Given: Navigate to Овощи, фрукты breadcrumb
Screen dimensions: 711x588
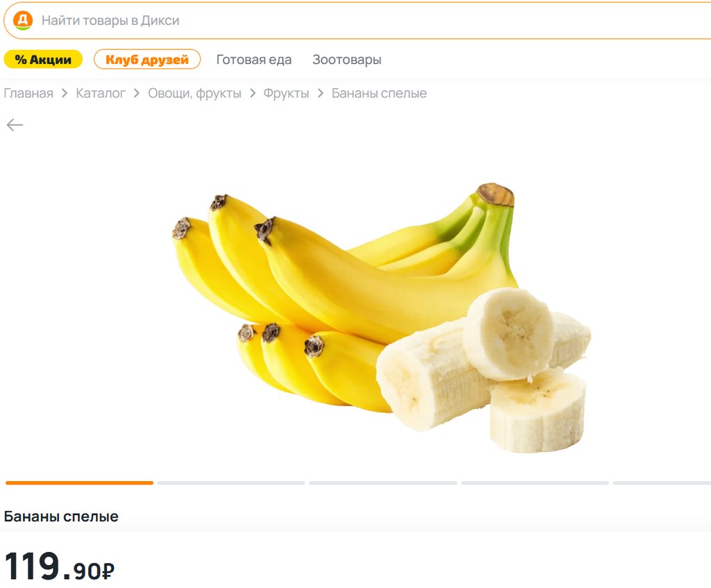Looking at the screenshot, I should click(x=194, y=94).
